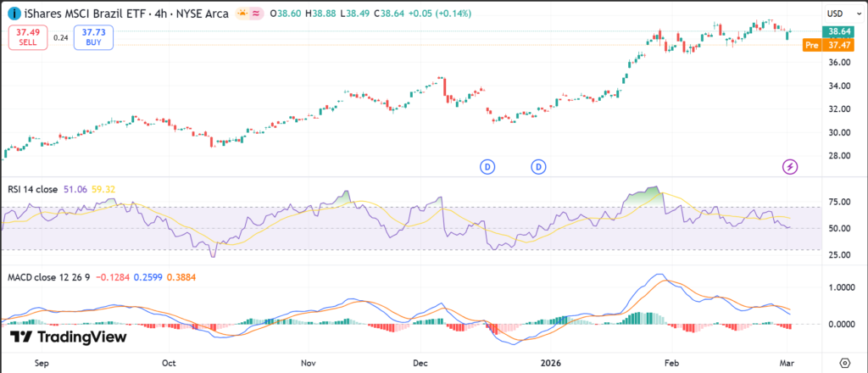The width and height of the screenshot is (868, 373).
Task: Click the purple lightning event marker
Action: pos(789,167)
